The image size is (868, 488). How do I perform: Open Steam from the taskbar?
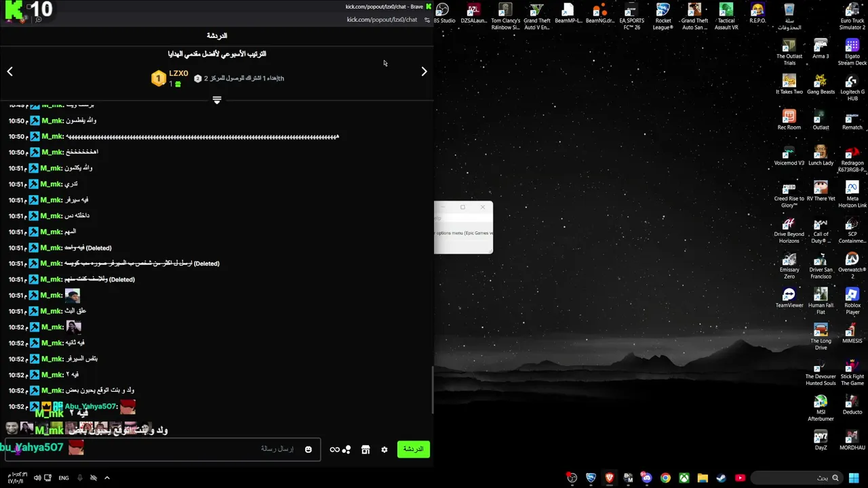tap(721, 478)
